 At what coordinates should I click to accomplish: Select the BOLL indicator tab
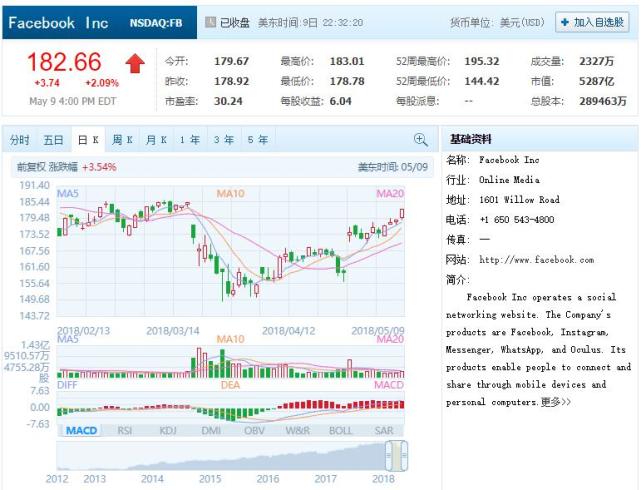(x=340, y=430)
